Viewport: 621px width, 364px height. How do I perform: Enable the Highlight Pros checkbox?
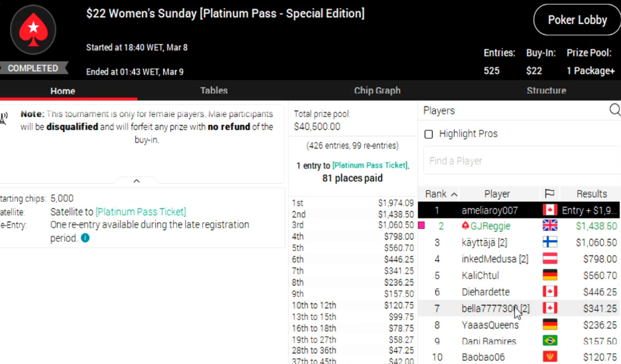click(429, 134)
